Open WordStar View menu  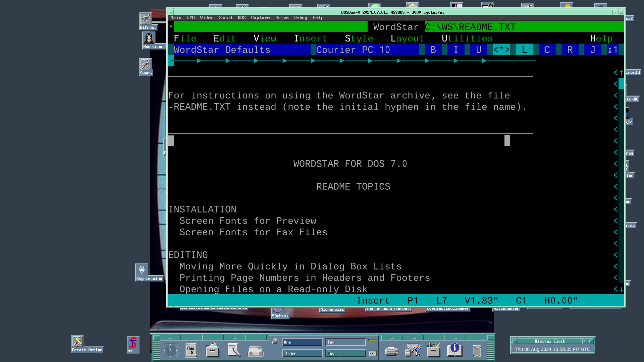[x=265, y=39]
